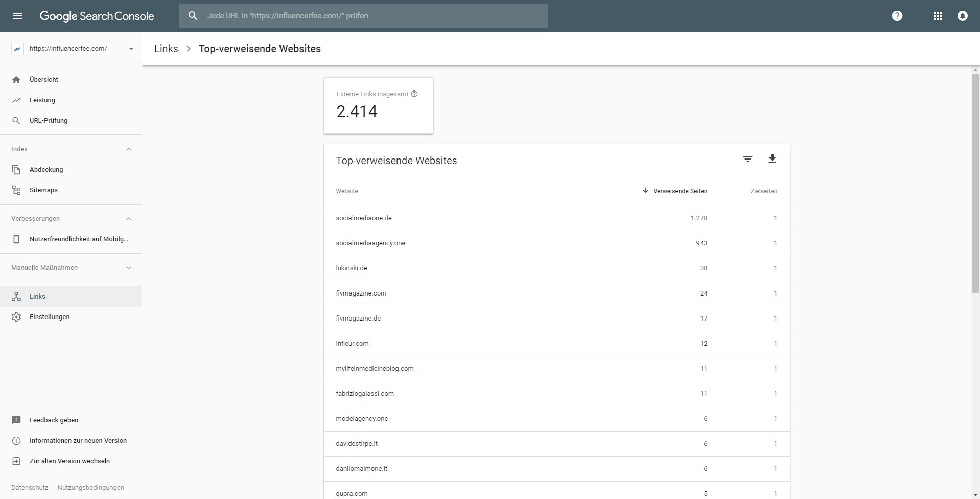Expand the Manuelle Maßnahmen section
980x499 pixels.
click(129, 268)
